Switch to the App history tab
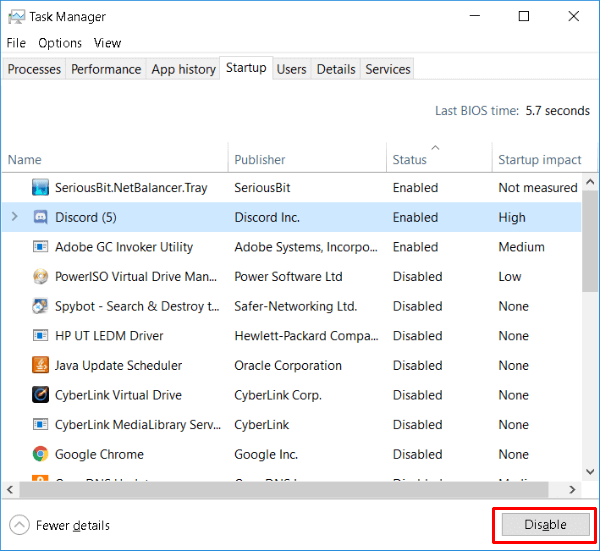Viewport: 600px width, 551px height. click(183, 69)
